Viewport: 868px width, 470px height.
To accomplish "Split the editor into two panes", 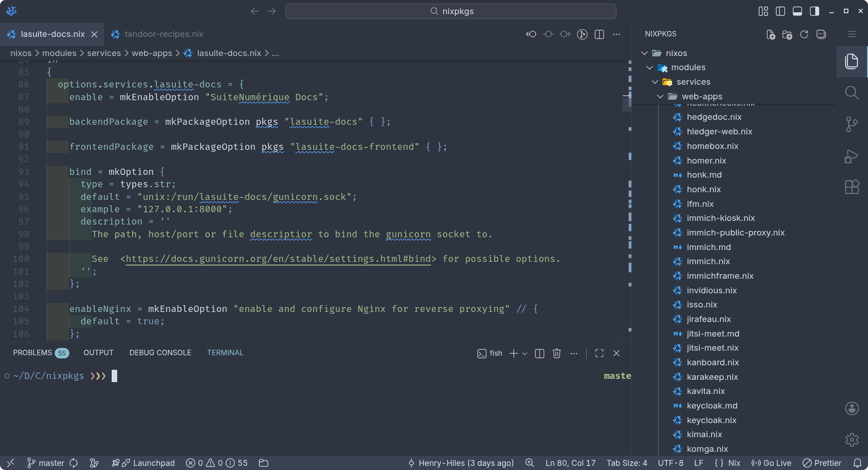I will tap(599, 34).
